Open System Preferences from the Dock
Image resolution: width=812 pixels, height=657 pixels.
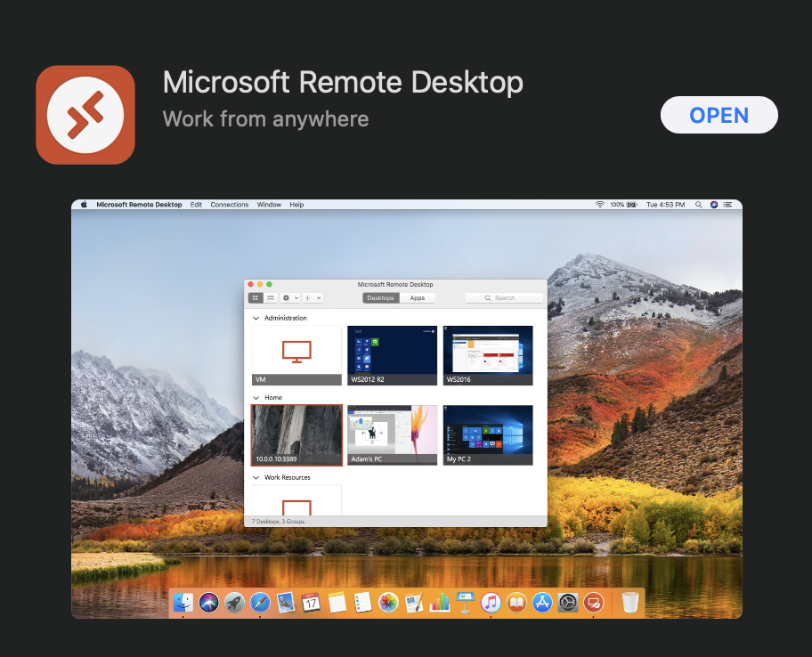(567, 602)
